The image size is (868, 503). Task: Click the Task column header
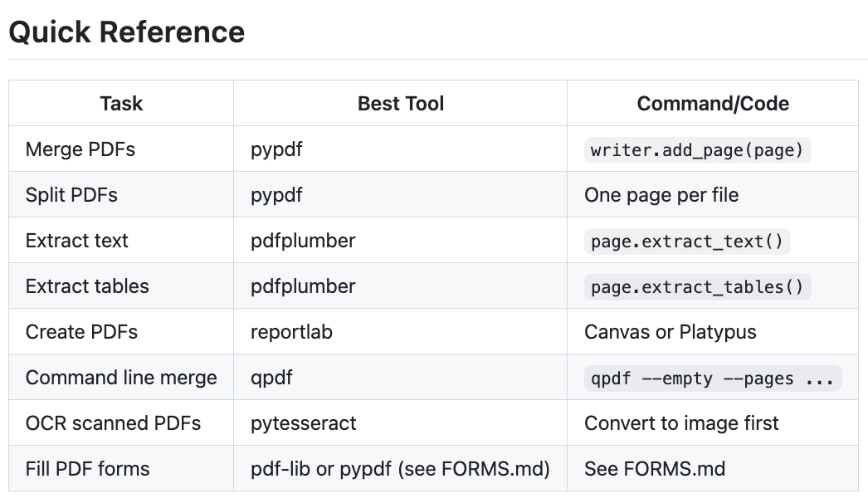coord(121,104)
